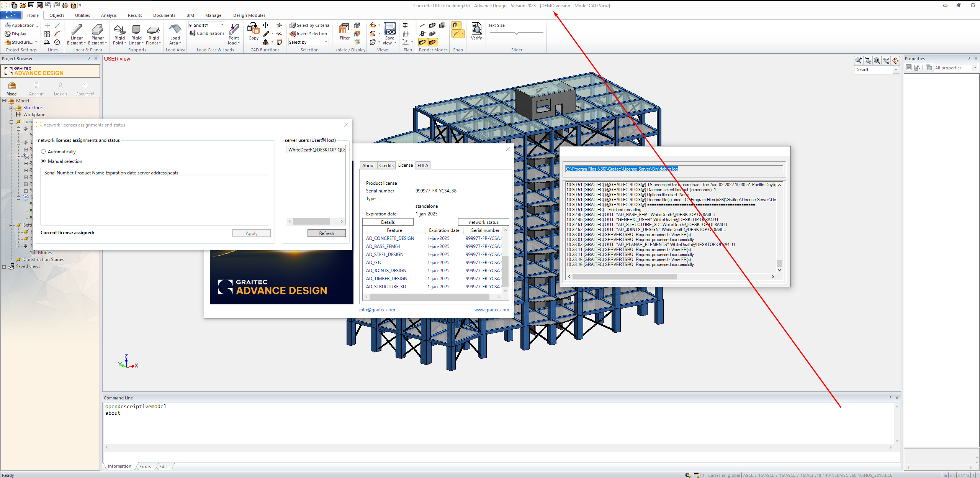The width and height of the screenshot is (980, 478).
Task: Click the debug.log file path field
Action: pos(674,169)
